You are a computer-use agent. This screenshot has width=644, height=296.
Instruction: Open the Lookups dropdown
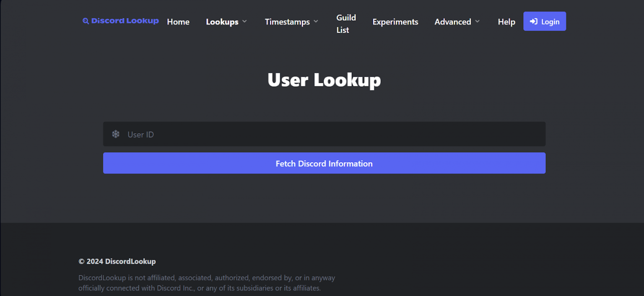222,22
